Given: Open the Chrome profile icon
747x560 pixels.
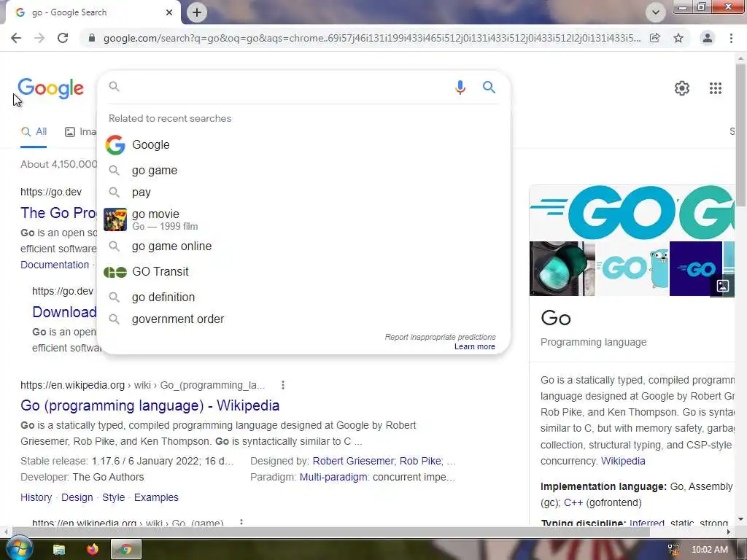Looking at the screenshot, I should (x=708, y=38).
